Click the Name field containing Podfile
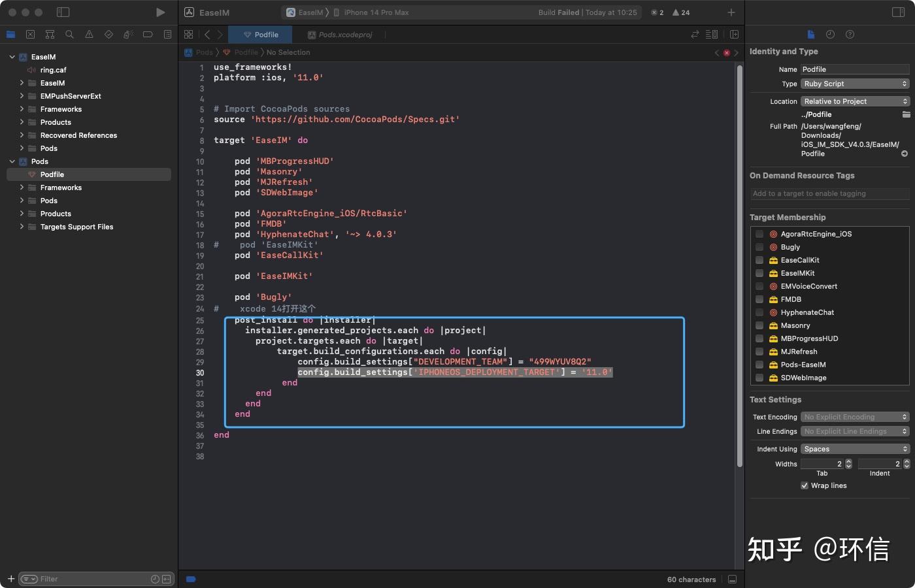This screenshot has width=915, height=588. click(x=855, y=69)
